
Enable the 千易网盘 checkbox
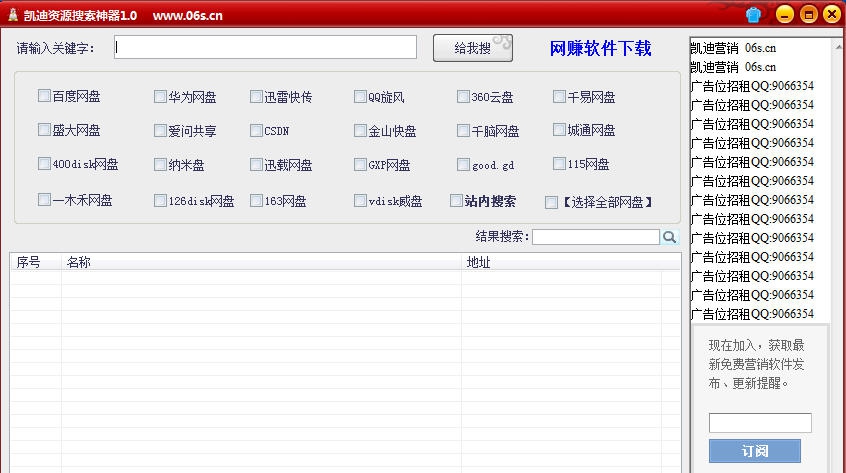coord(560,97)
